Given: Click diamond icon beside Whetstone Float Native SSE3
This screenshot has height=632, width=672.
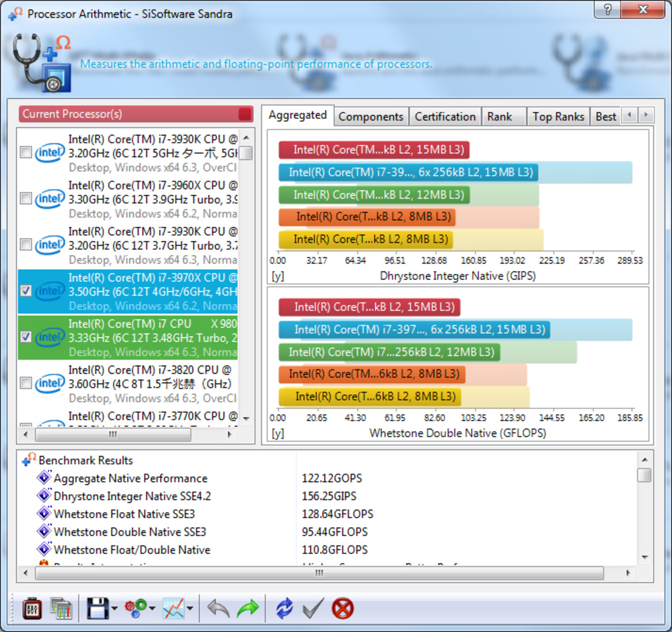Looking at the screenshot, I should click(x=44, y=513).
